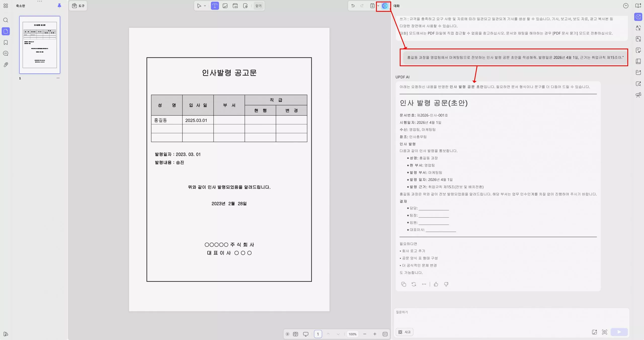
Task: Expand the bottom-left status bar chevron
Action: (288, 334)
